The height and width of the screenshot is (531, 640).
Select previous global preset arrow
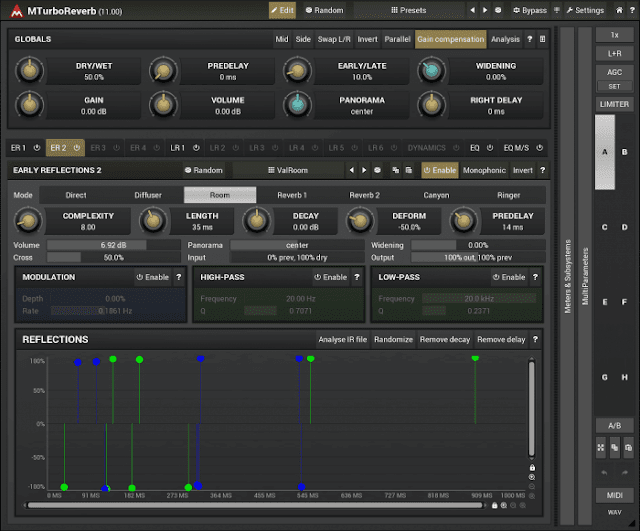pos(472,10)
